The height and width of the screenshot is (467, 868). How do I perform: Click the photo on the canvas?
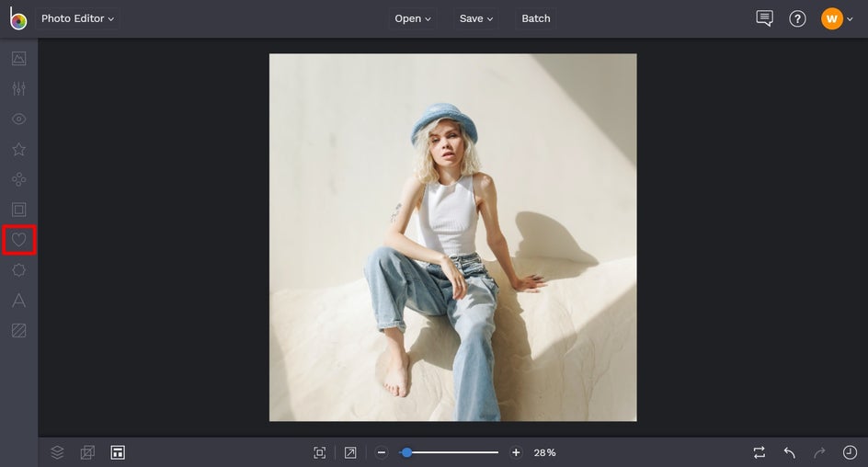452,237
